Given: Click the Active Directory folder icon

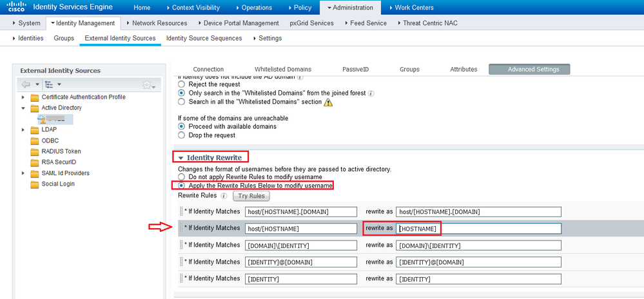Looking at the screenshot, I should pos(35,108).
